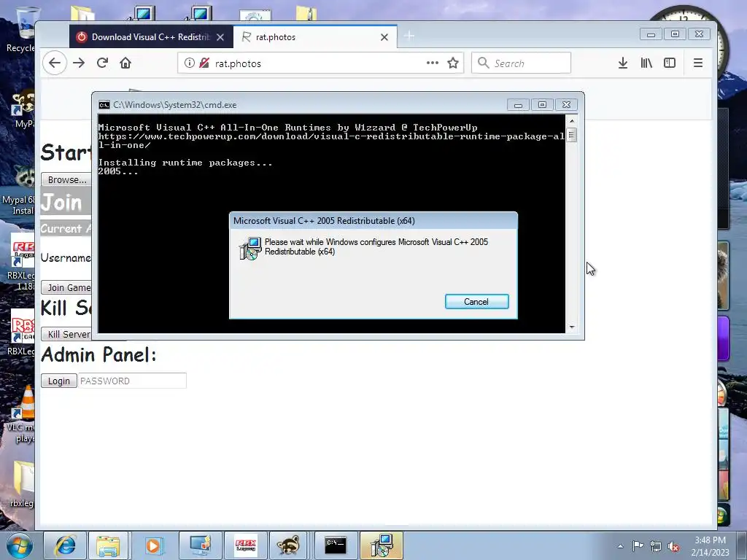Open Action Center flag icon
The width and height of the screenshot is (747, 560).
tap(638, 545)
